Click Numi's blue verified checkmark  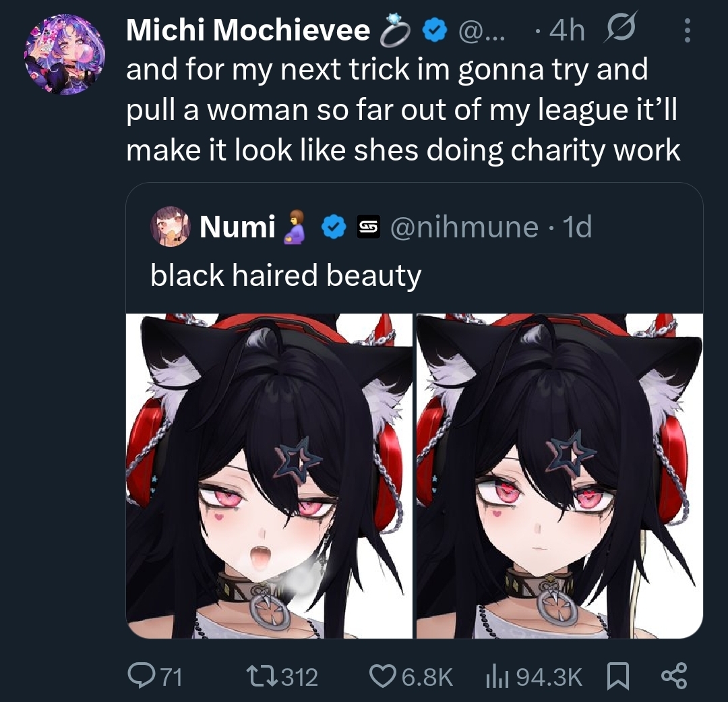(334, 227)
